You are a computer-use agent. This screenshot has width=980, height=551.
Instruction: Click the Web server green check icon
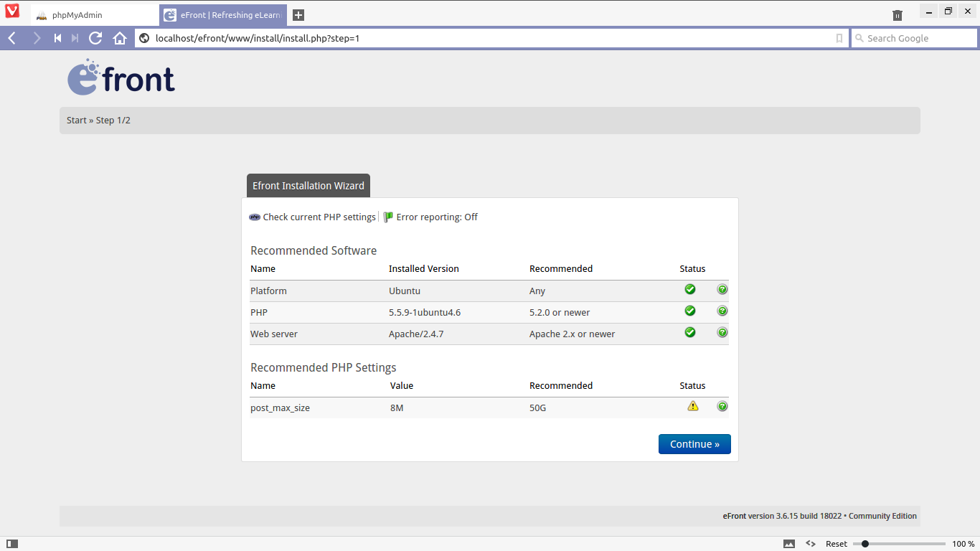pyautogui.click(x=690, y=332)
